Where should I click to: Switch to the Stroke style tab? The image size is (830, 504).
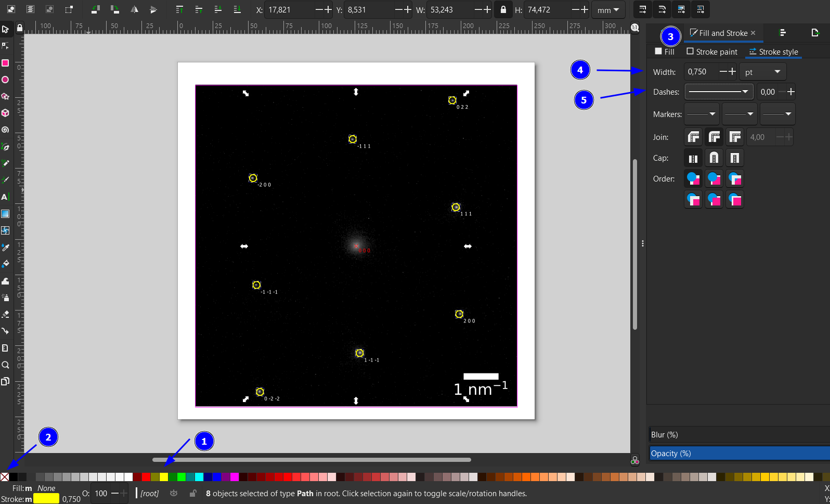773,51
